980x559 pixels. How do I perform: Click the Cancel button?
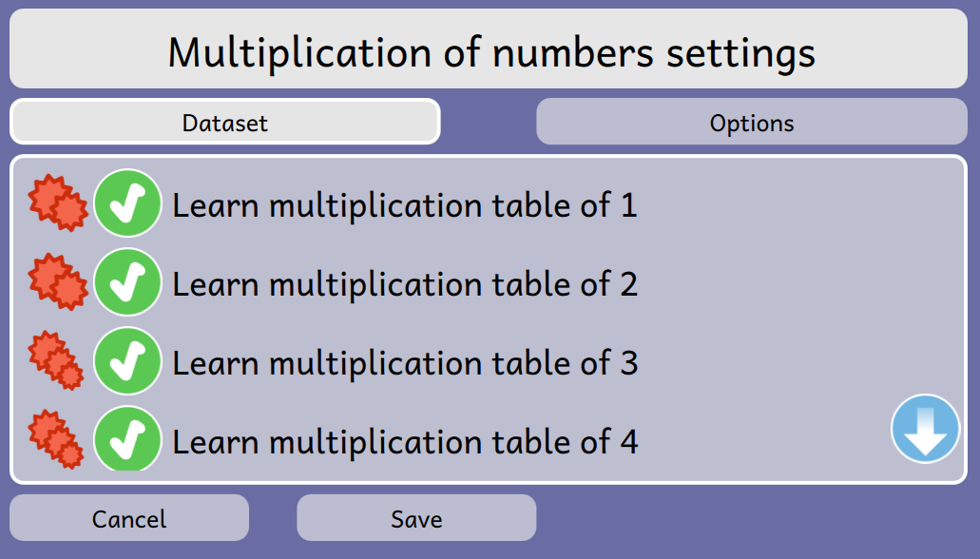(x=129, y=518)
